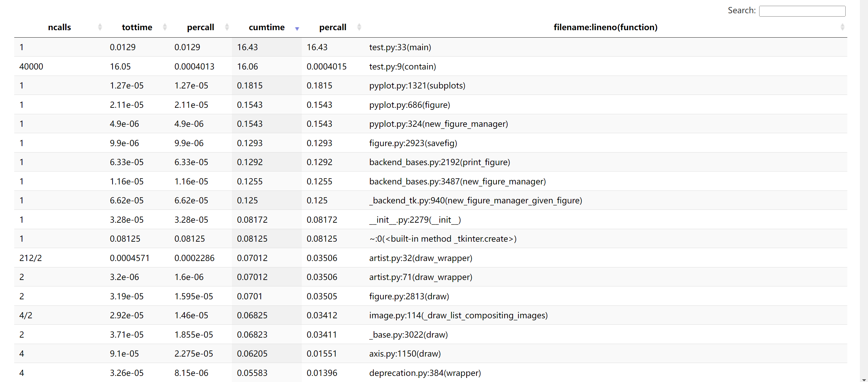
Task: Click scrollbar down arrow at bottom right
Action: 864,380
